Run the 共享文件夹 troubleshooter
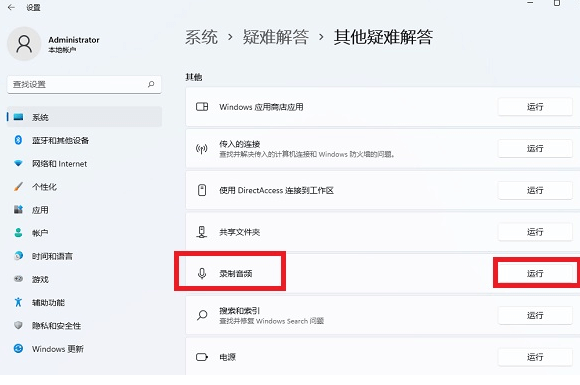Screen dimensions: 580x385 535,232
